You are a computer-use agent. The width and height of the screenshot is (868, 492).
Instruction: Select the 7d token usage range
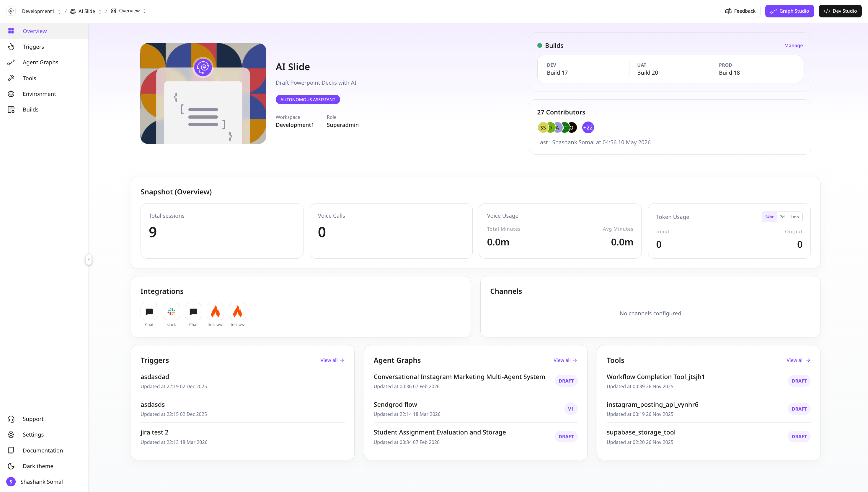782,217
